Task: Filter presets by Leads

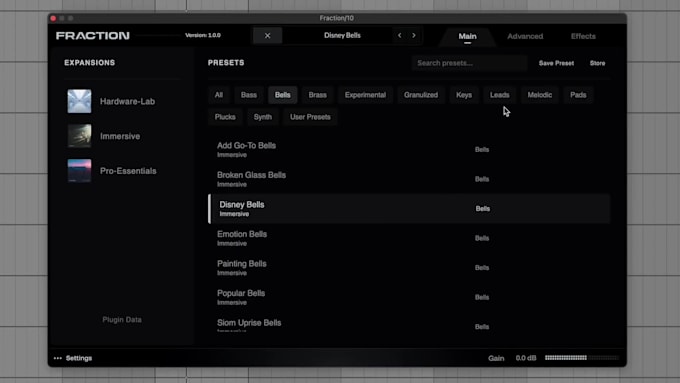Action: point(500,95)
